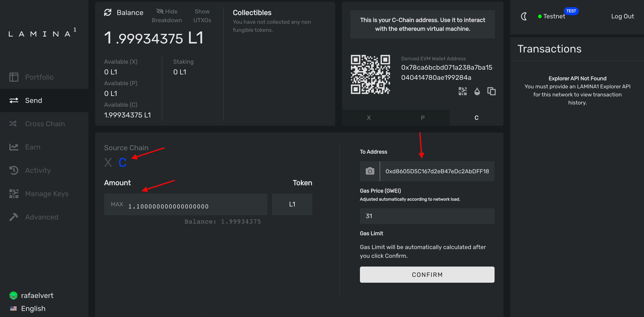644x317 pixels.
Task: Switch to the X address tab
Action: (x=369, y=118)
